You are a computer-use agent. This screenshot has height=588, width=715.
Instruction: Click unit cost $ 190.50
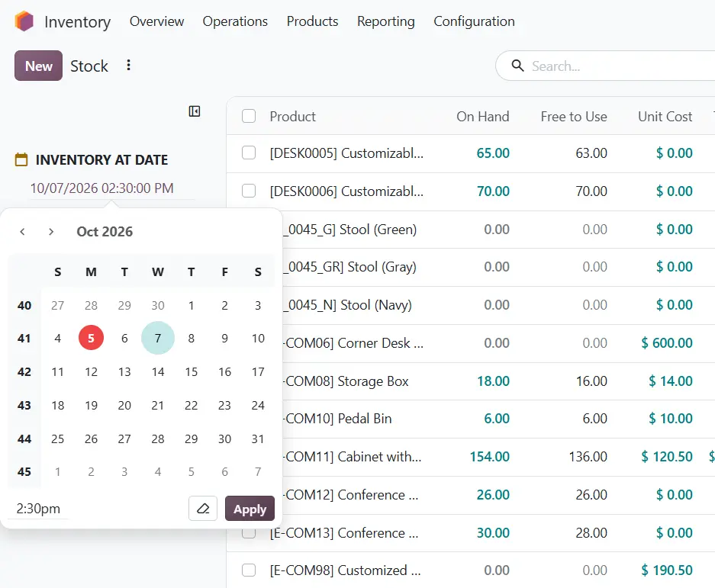point(667,570)
